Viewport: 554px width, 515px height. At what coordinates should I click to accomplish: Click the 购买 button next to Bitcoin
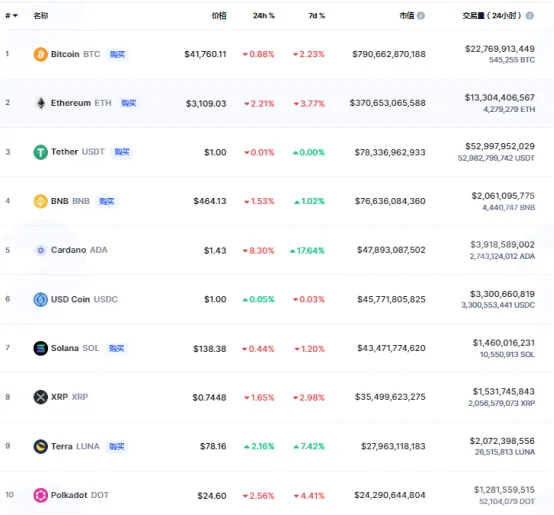point(117,54)
